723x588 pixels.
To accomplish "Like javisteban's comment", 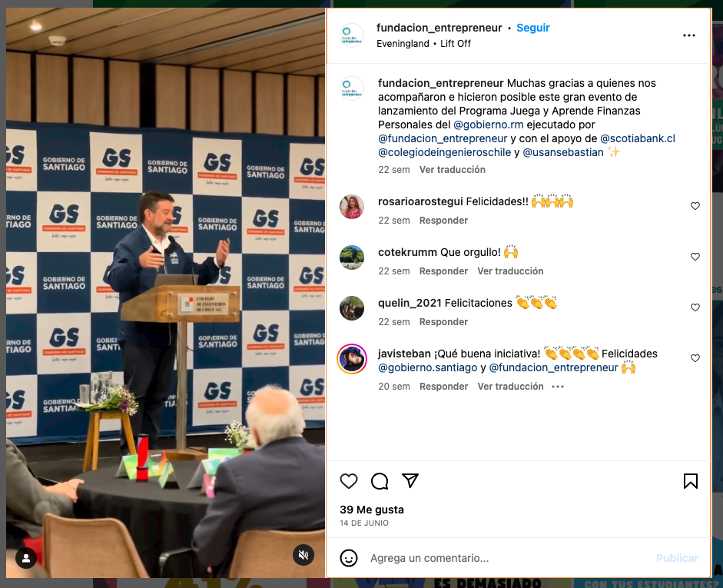I will [695, 358].
